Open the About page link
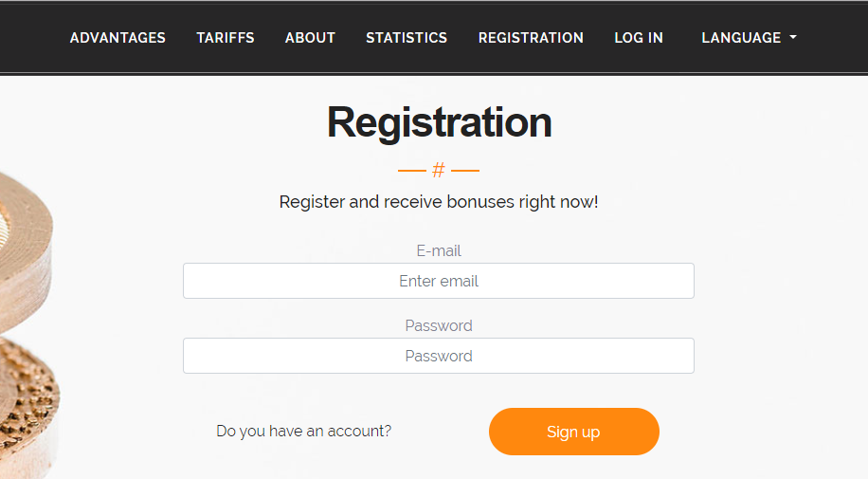 click(310, 38)
